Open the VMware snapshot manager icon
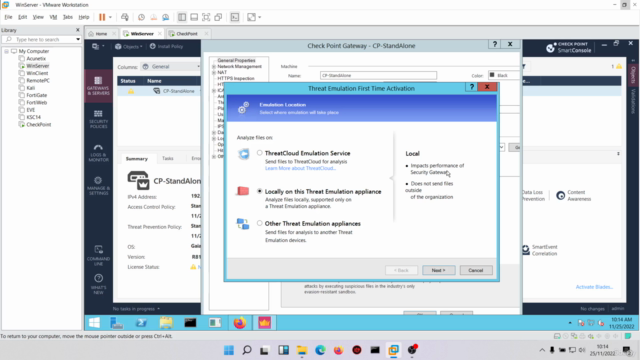The height and width of the screenshot is (360, 640). pos(166,17)
